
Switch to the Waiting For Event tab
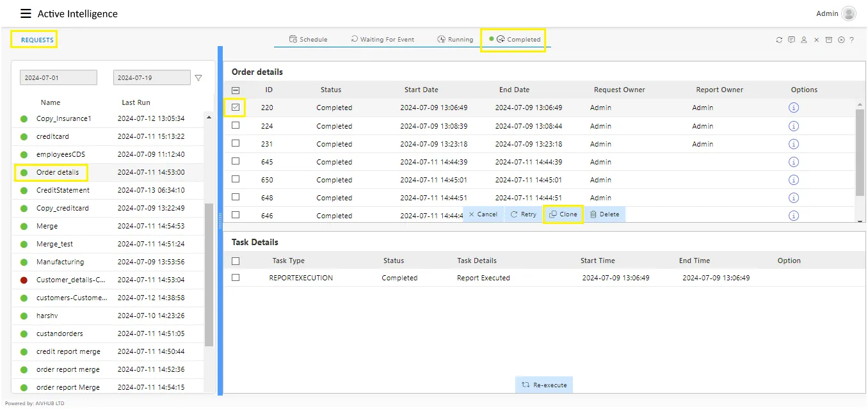pyautogui.click(x=382, y=39)
